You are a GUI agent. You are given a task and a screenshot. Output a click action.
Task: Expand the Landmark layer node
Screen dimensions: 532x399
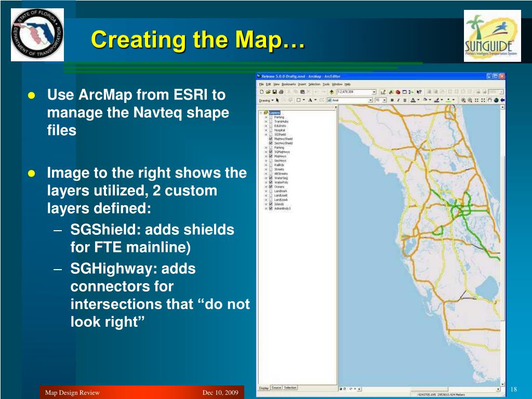pyautogui.click(x=266, y=191)
